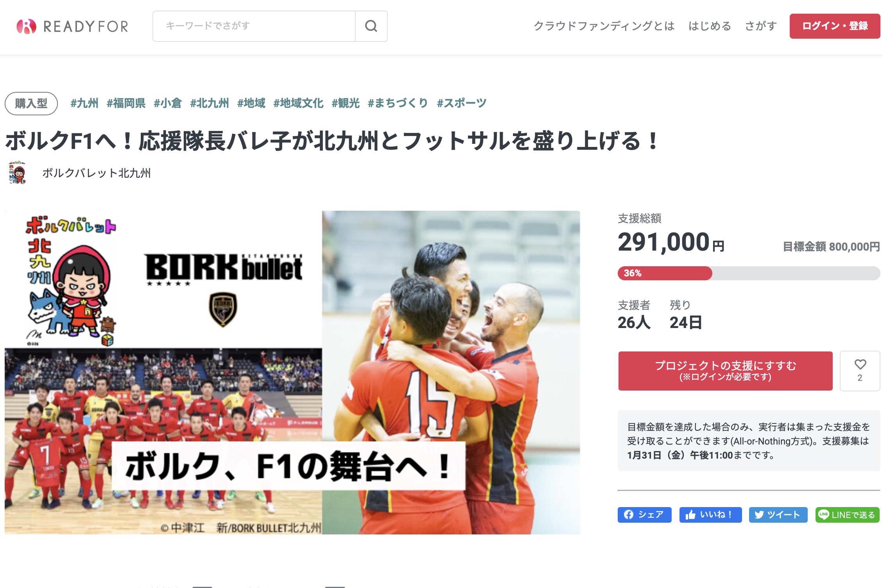
Task: Click the READYFOR logo icon
Action: (26, 26)
